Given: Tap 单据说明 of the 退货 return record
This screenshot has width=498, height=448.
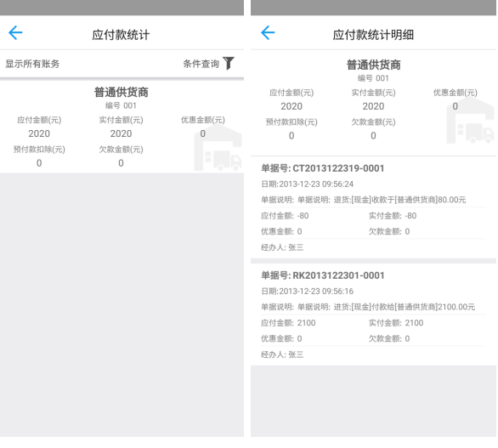Looking at the screenshot, I should [364, 200].
